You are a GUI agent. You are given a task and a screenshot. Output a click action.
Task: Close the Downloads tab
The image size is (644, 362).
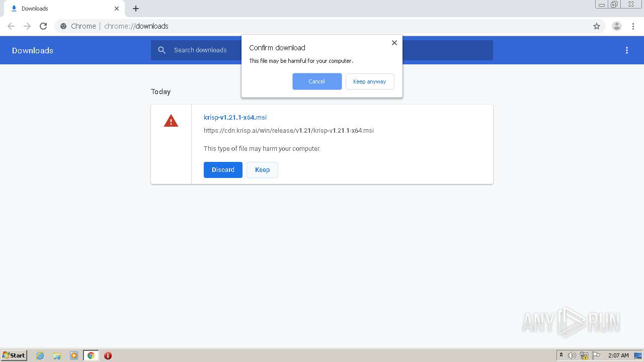(x=117, y=9)
